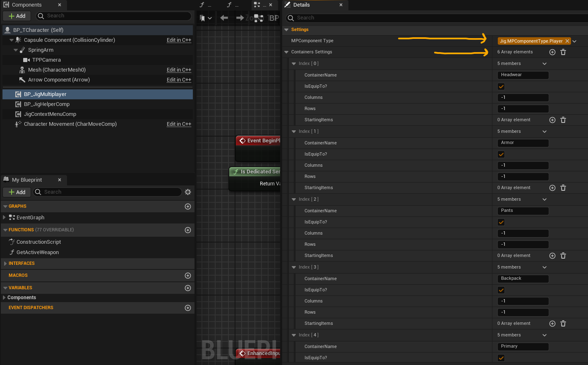Add a new function in FUNCTIONS section

(188, 230)
